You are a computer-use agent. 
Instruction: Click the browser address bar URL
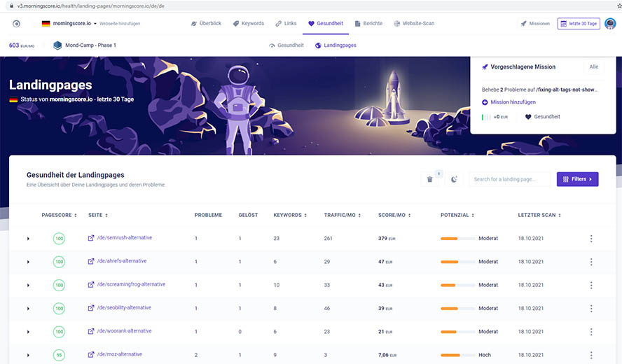91,6
